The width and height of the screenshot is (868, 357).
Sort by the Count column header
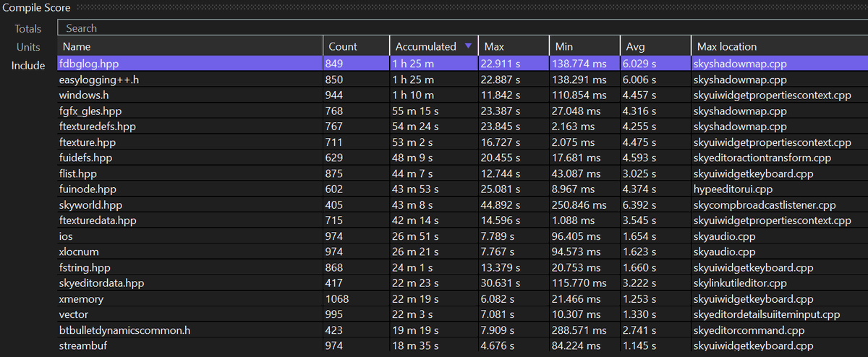point(356,46)
